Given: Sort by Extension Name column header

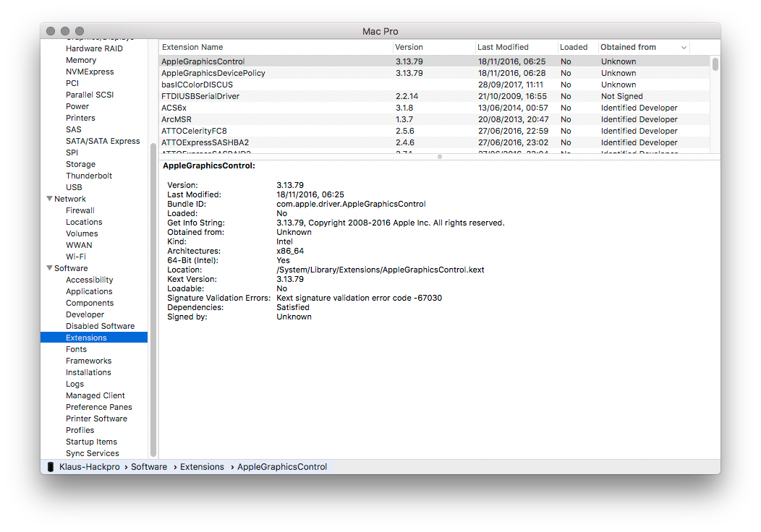Looking at the screenshot, I should (276, 48).
